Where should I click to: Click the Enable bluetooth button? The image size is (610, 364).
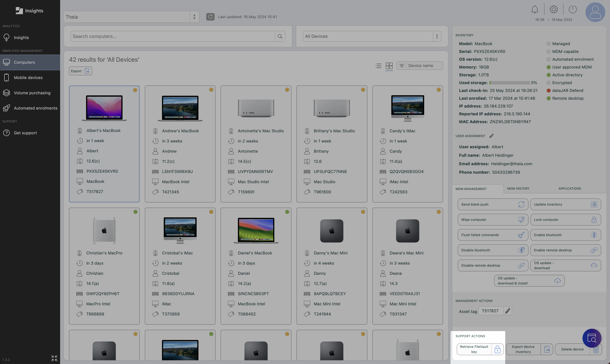(x=565, y=235)
